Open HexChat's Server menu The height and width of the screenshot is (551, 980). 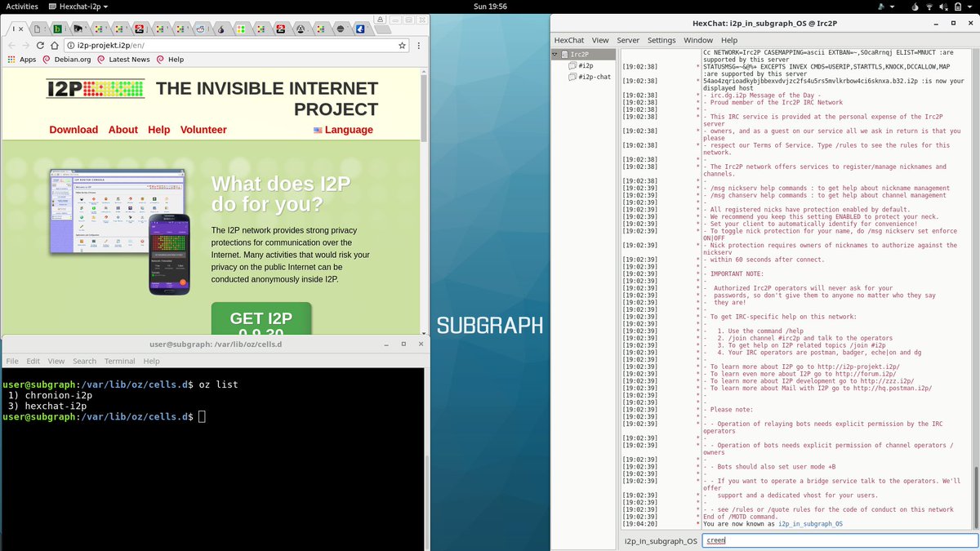628,40
